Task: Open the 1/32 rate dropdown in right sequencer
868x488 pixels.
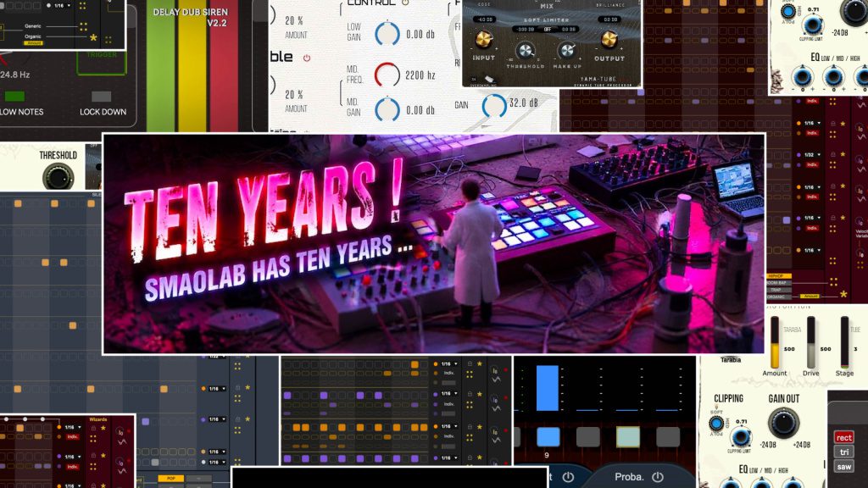Action: 812,155
